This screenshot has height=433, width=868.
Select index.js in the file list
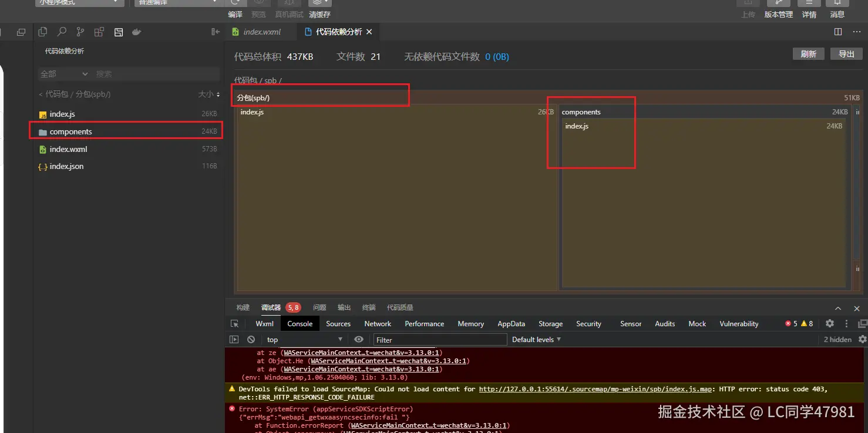pos(127,114)
